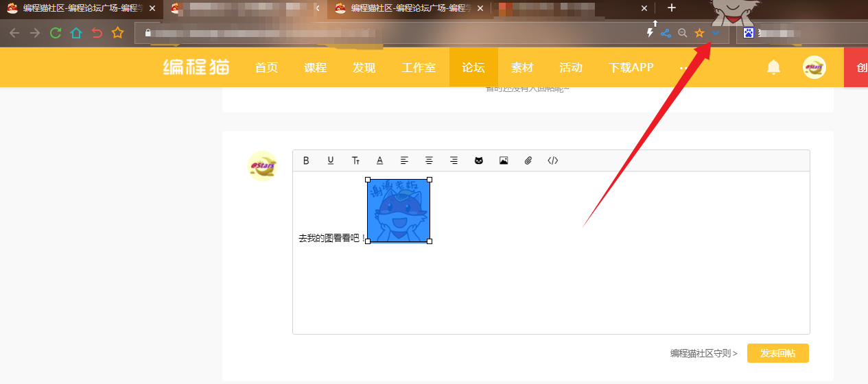Switch to first 编程猫社区 browser tab
Screen dimensions: 868x384
pyautogui.click(x=82, y=8)
